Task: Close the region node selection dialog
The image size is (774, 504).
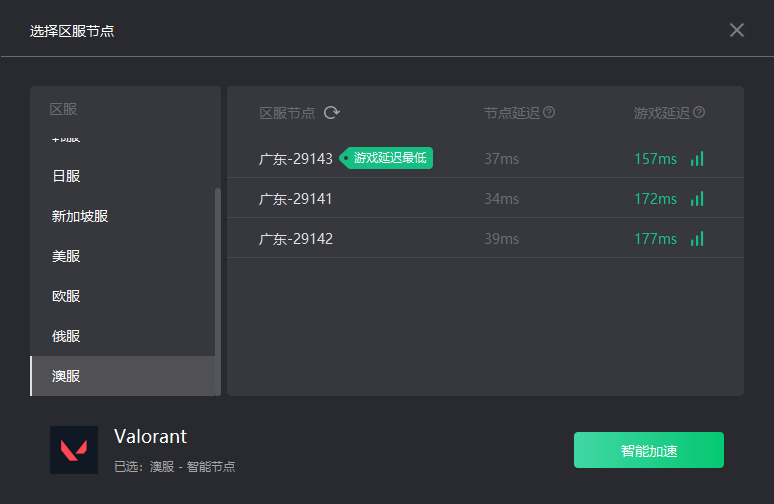Action: tap(736, 30)
